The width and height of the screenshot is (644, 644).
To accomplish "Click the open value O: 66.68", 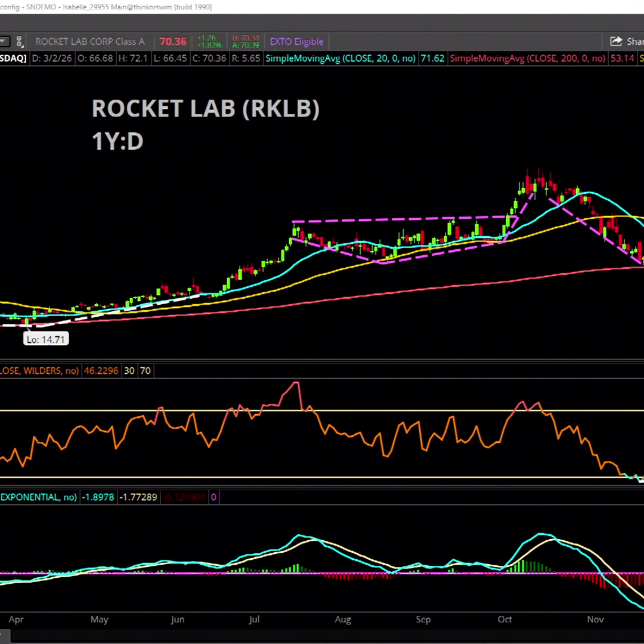I will 95,58.
